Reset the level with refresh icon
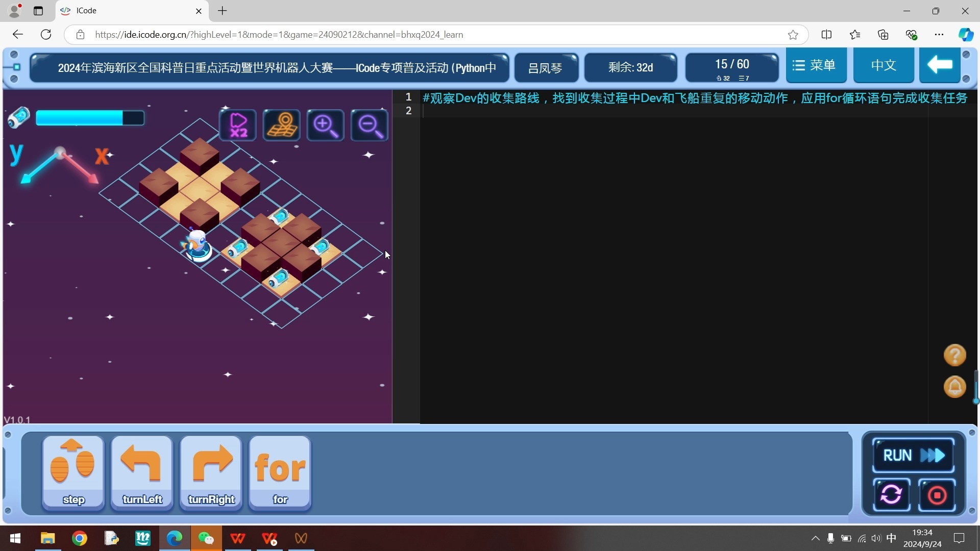 pos(891,494)
